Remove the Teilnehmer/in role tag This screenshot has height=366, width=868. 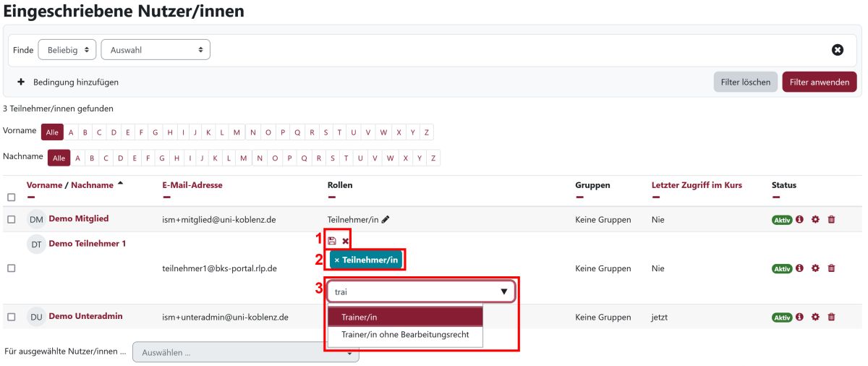point(337,260)
